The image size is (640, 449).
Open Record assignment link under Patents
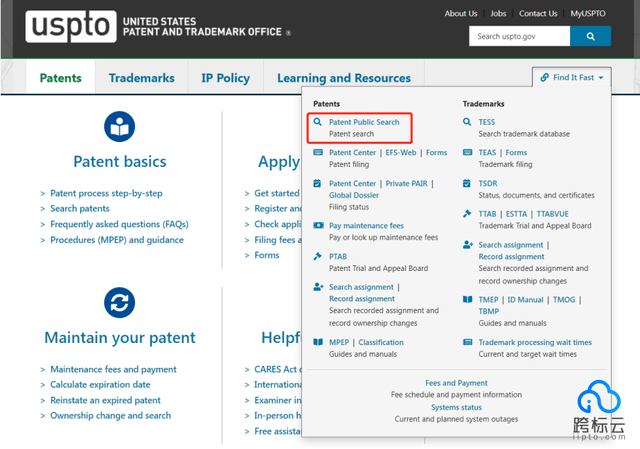[x=362, y=299]
